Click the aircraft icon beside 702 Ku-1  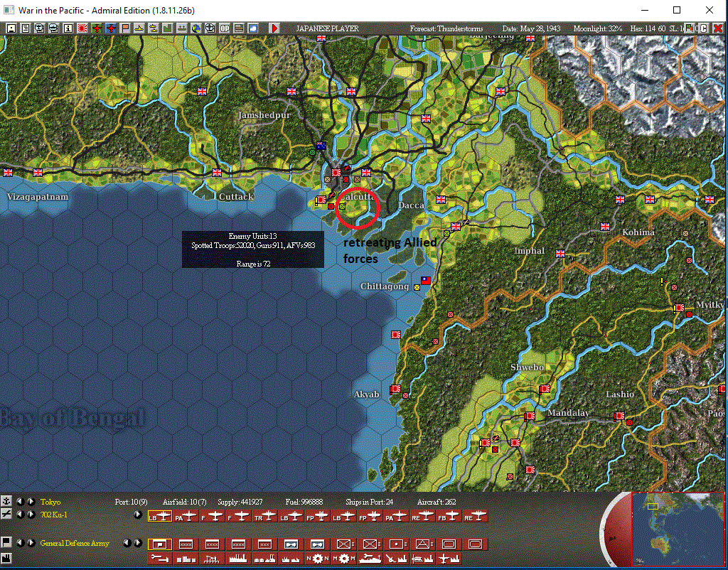[6, 514]
